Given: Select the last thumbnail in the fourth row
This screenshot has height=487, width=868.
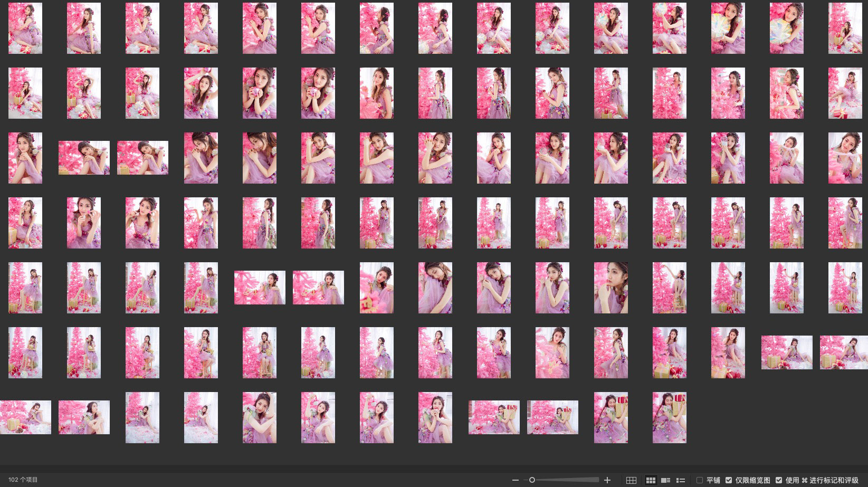Looking at the screenshot, I should (845, 223).
